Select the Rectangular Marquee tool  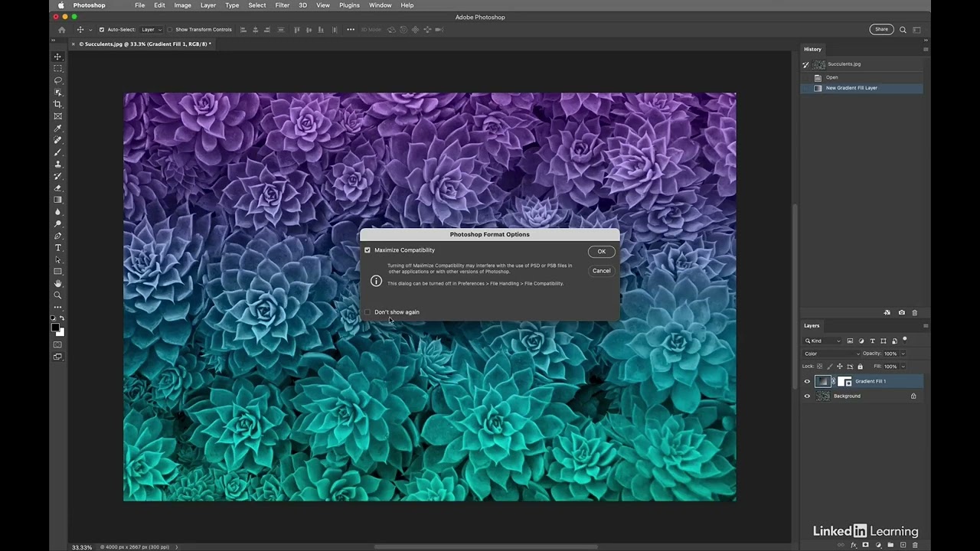(57, 68)
